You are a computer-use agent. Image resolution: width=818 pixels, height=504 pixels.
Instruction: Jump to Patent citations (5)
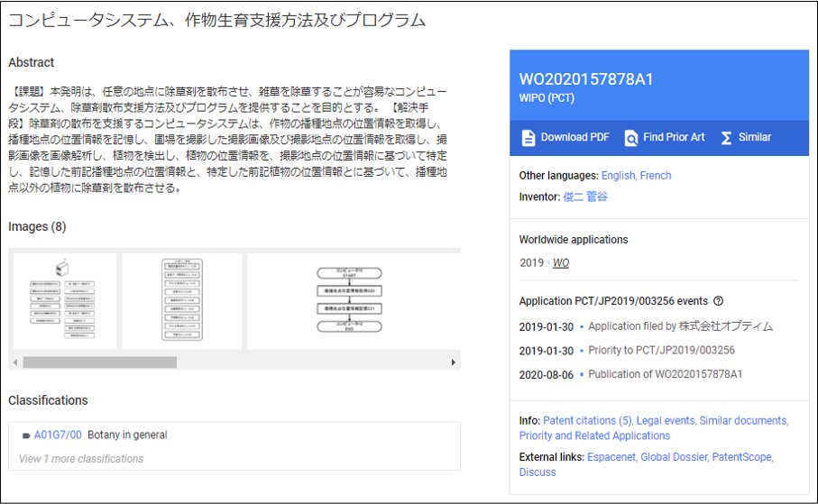click(587, 420)
